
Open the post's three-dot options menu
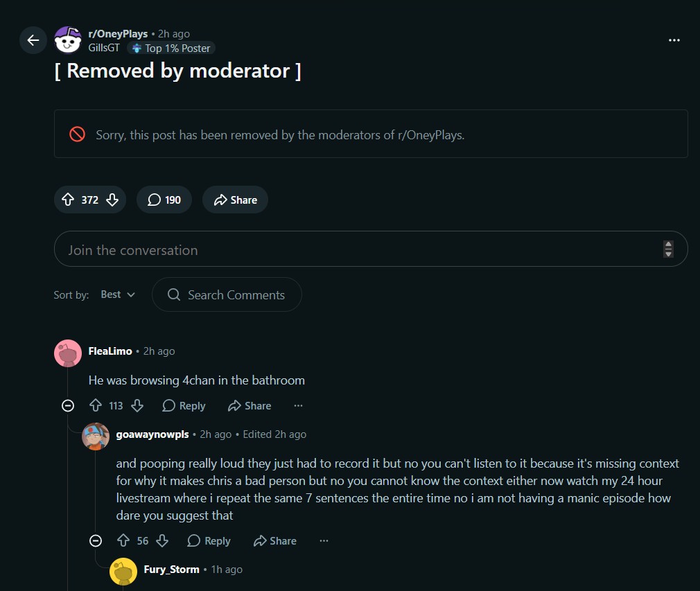[674, 40]
